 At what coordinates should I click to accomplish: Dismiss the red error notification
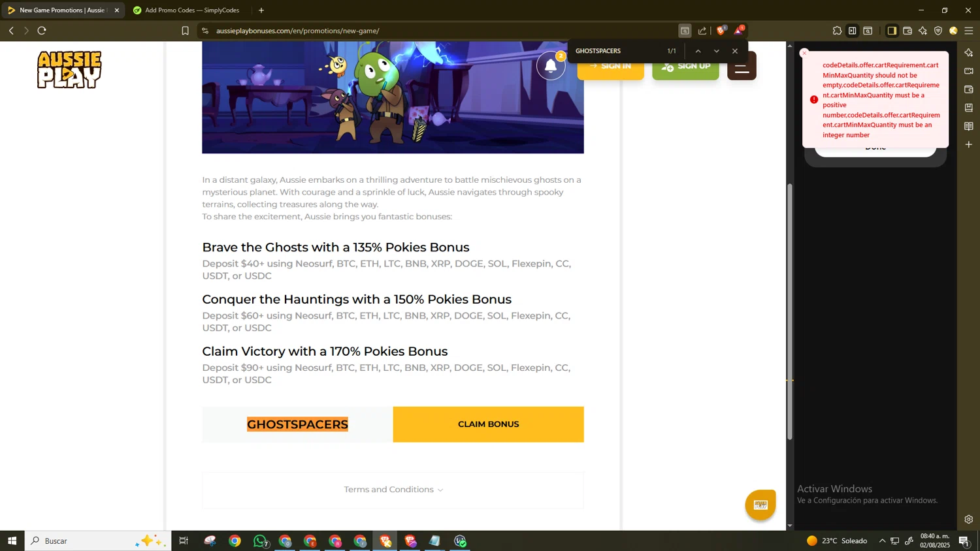[804, 54]
